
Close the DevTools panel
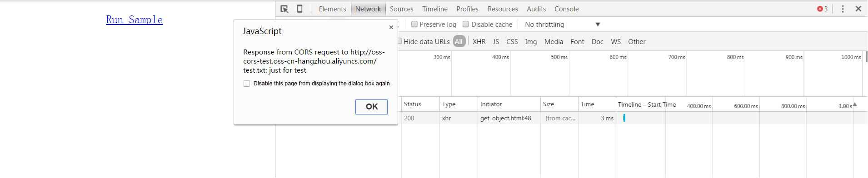858,9
